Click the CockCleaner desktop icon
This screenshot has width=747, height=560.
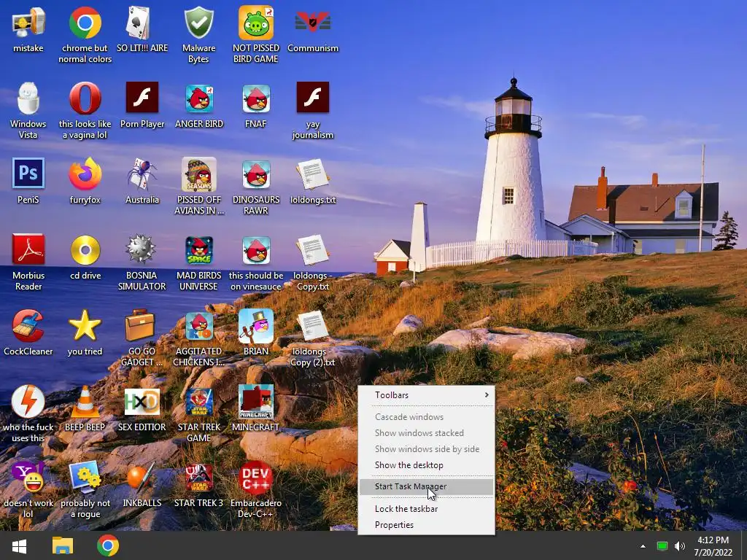tap(28, 326)
